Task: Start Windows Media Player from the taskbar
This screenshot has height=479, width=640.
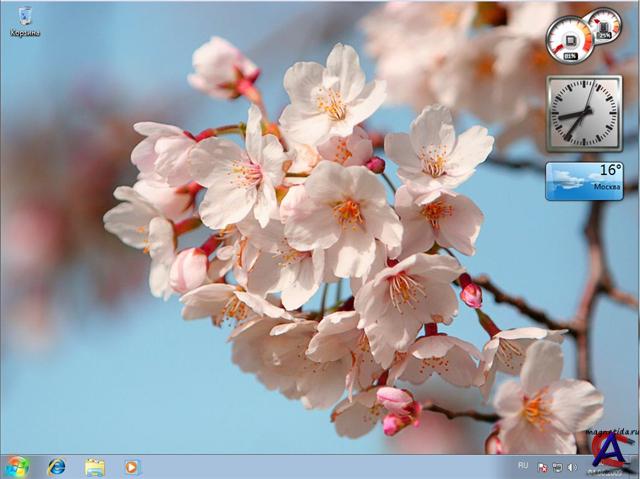Action: 132,467
